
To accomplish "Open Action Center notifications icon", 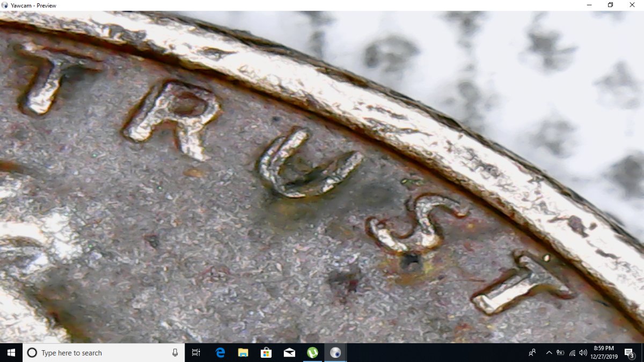I will pos(630,352).
